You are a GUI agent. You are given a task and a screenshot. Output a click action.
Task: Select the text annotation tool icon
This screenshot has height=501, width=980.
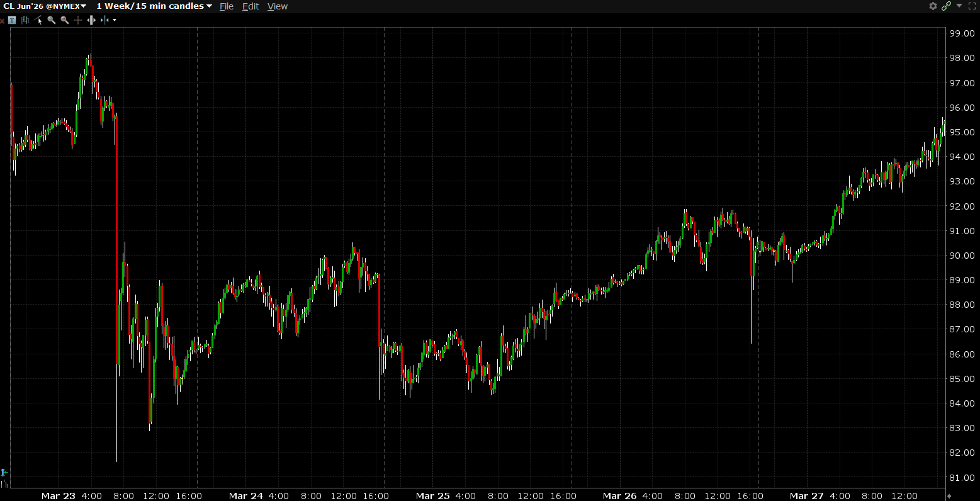point(11,20)
